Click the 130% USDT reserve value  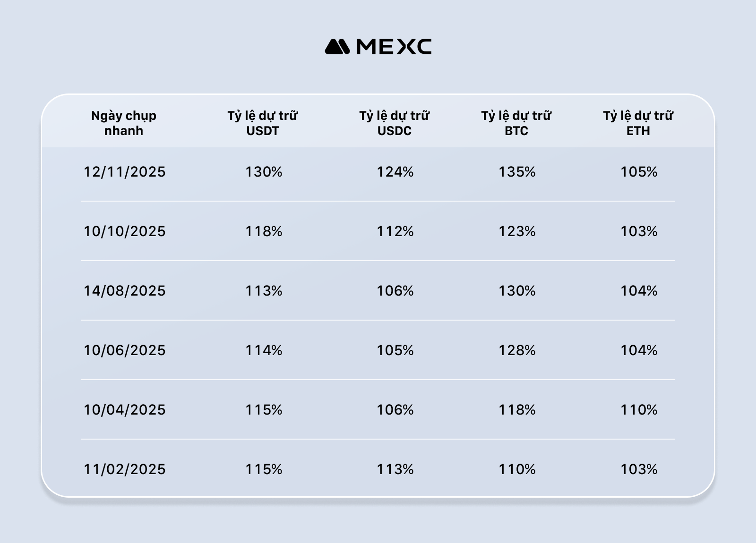click(x=264, y=172)
